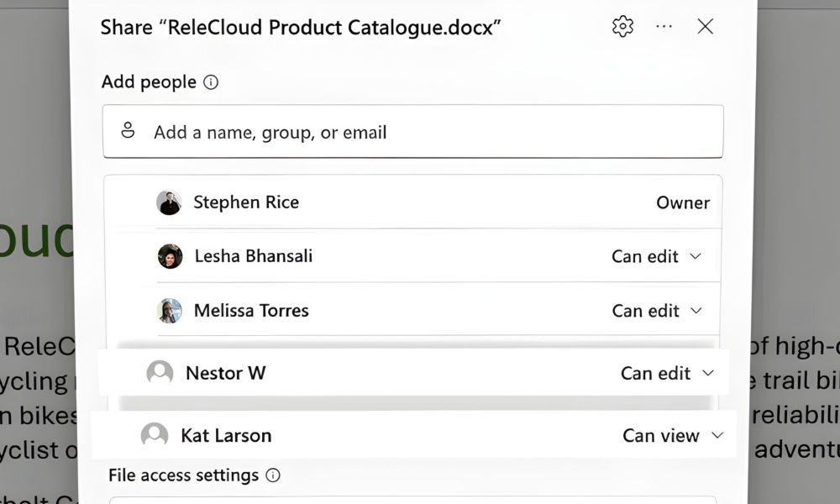This screenshot has height=504, width=840.
Task: Open Kat Larson's Can view permission dropdown
Action: coord(672,435)
